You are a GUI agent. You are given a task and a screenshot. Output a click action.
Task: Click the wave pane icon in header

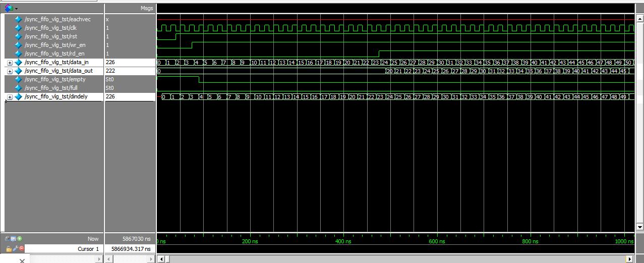(9, 8)
